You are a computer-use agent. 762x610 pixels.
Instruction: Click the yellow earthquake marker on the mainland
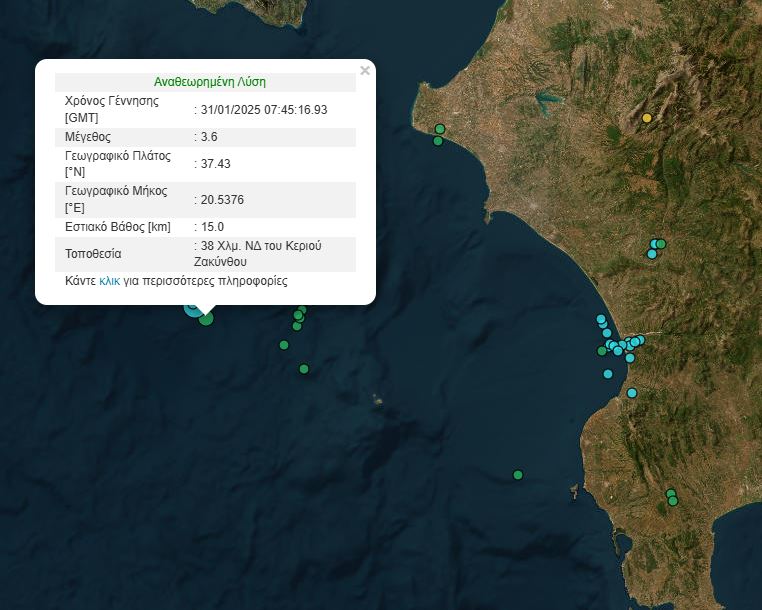[647, 118]
